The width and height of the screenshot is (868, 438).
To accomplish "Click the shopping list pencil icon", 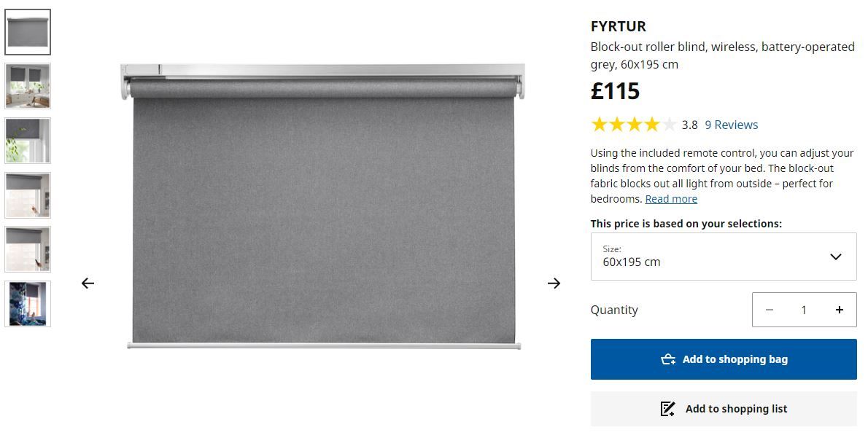I will point(667,409).
